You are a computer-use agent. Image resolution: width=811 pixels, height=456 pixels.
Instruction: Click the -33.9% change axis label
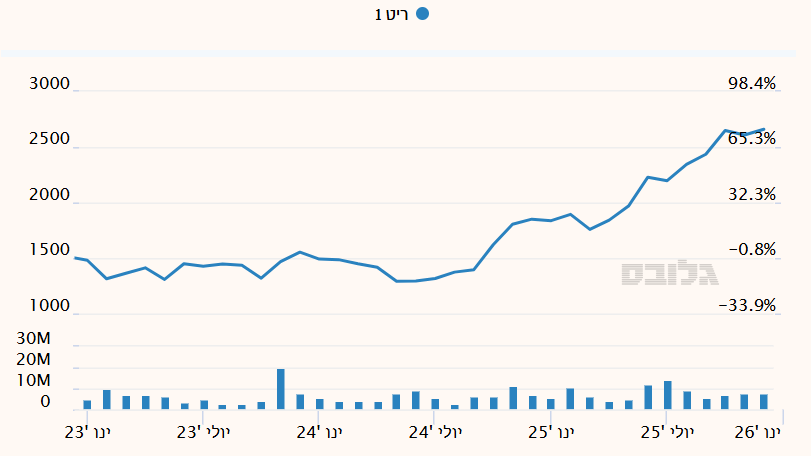748,306
